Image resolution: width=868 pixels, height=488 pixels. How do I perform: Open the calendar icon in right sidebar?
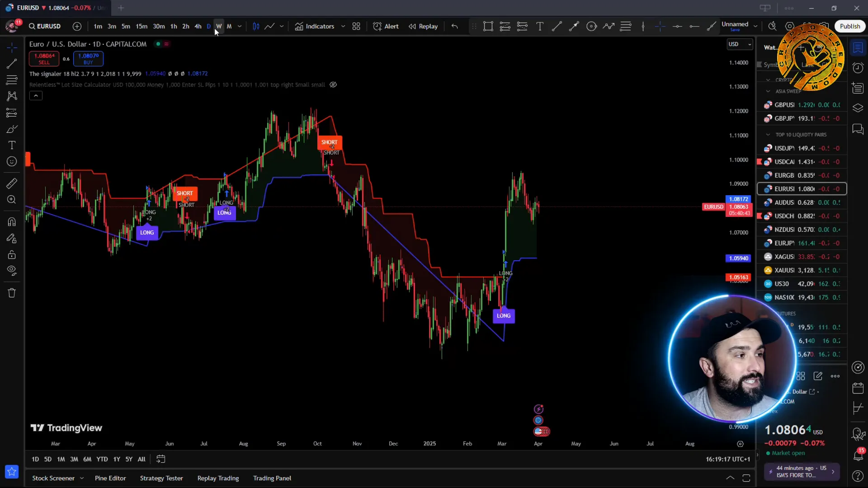[858, 388]
